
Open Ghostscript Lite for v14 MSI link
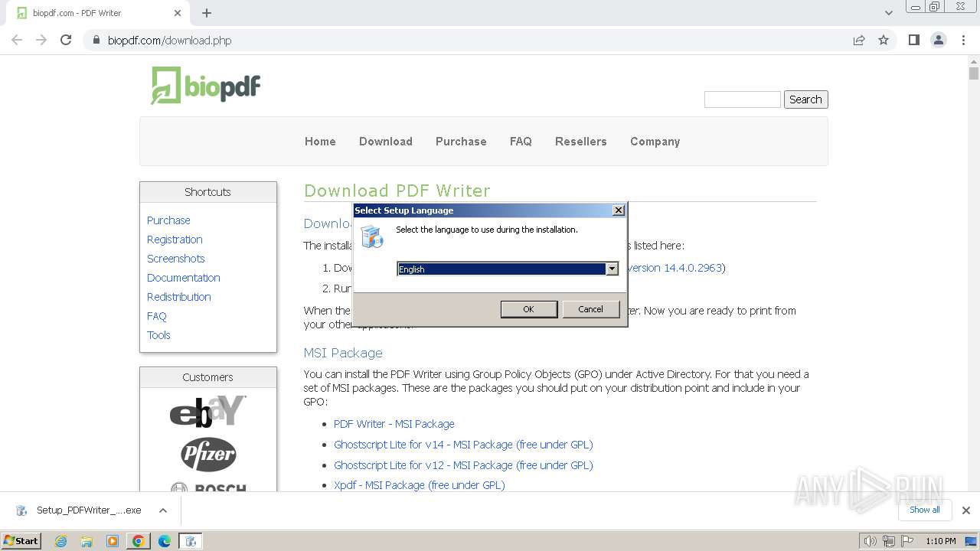[463, 445]
